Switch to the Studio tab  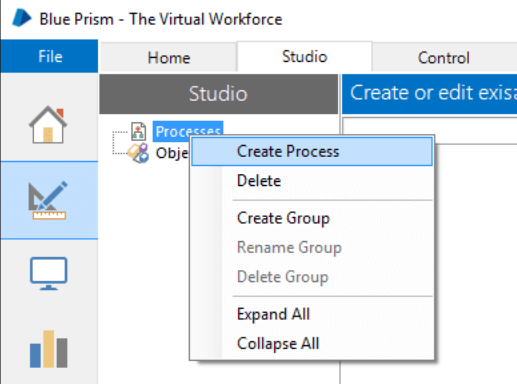click(x=305, y=56)
